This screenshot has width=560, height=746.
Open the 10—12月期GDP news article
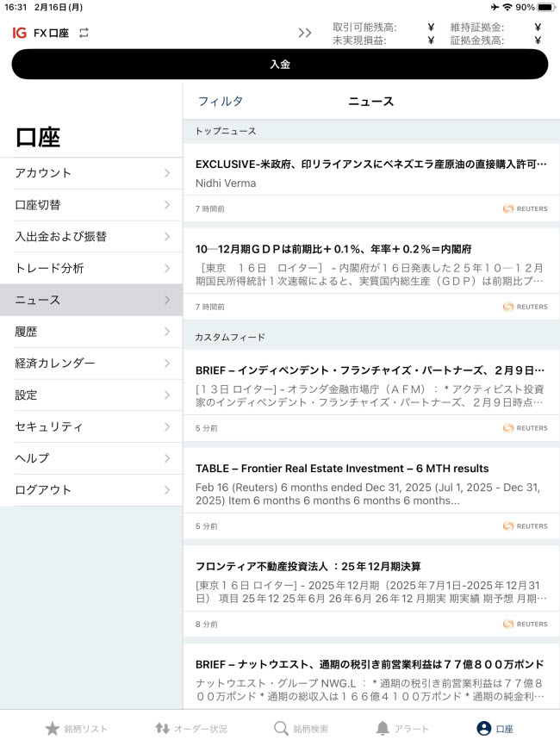pyautogui.click(x=371, y=274)
